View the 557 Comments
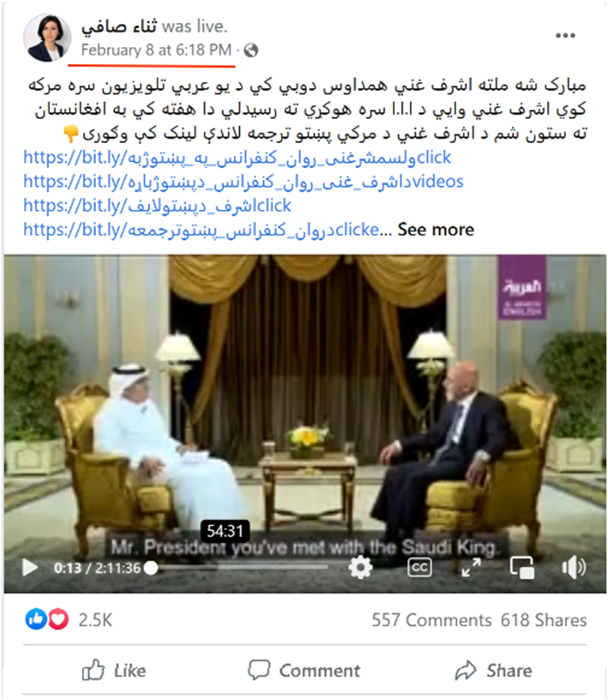The width and height of the screenshot is (608, 700). [x=431, y=620]
